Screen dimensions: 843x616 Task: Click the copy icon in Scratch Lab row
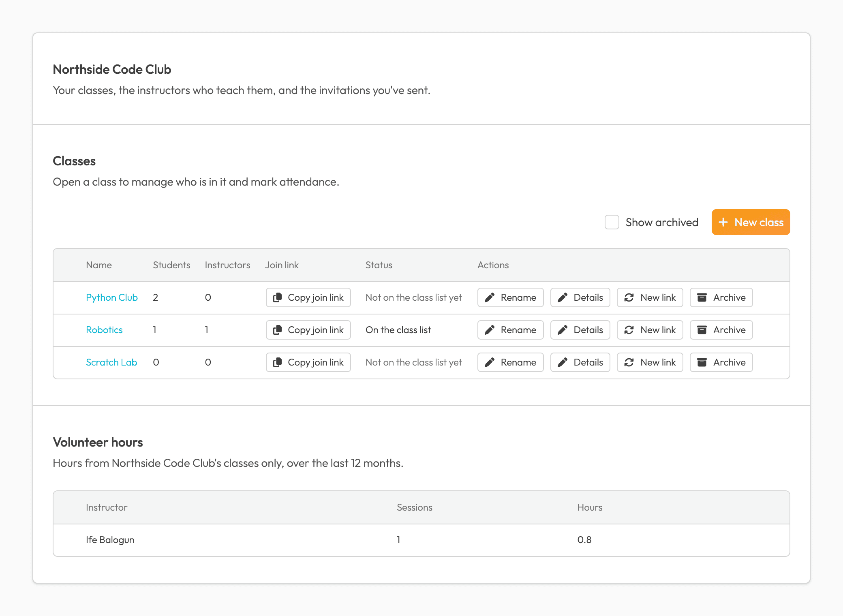[x=277, y=362]
